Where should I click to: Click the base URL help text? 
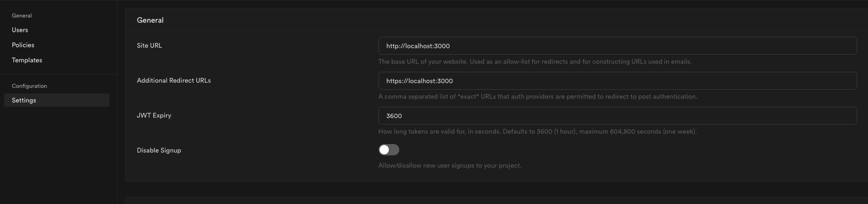[x=535, y=61]
